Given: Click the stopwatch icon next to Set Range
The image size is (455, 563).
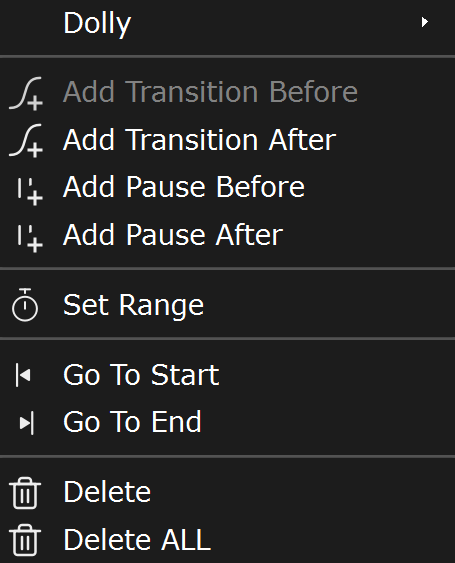Looking at the screenshot, I should (x=25, y=304).
